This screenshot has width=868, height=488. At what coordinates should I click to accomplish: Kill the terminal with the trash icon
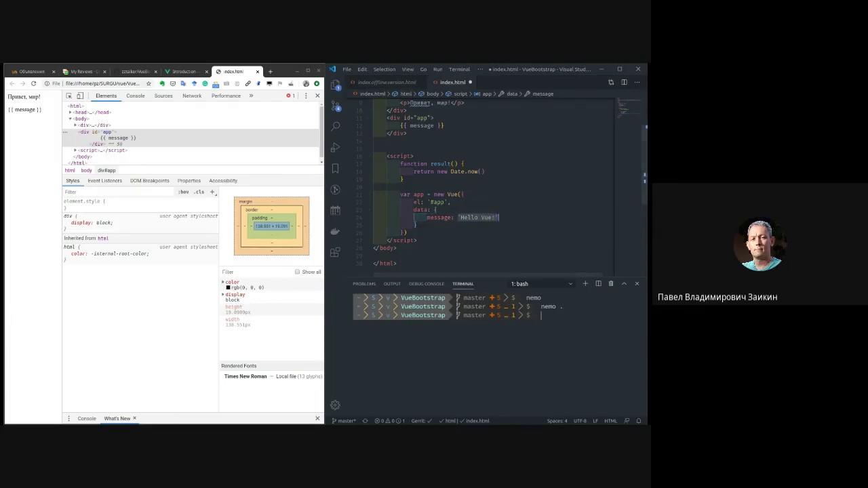click(x=611, y=283)
